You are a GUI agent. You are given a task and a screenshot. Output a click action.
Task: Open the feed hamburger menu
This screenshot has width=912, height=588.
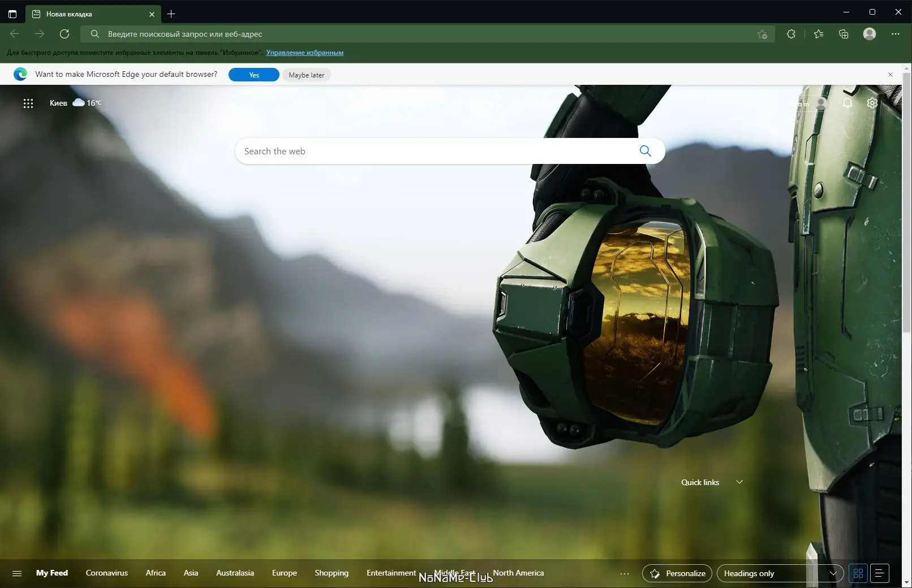[17, 573]
